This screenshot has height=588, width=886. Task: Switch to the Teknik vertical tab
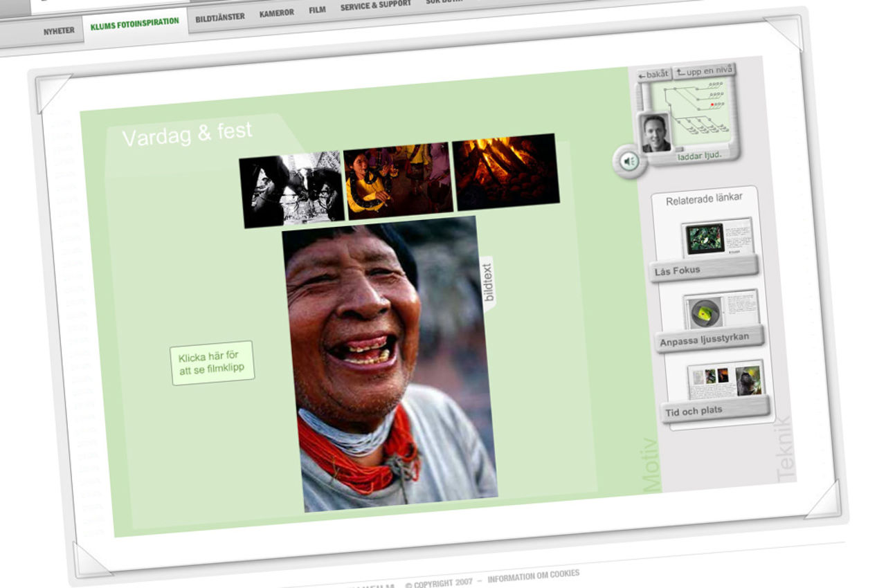click(x=784, y=448)
